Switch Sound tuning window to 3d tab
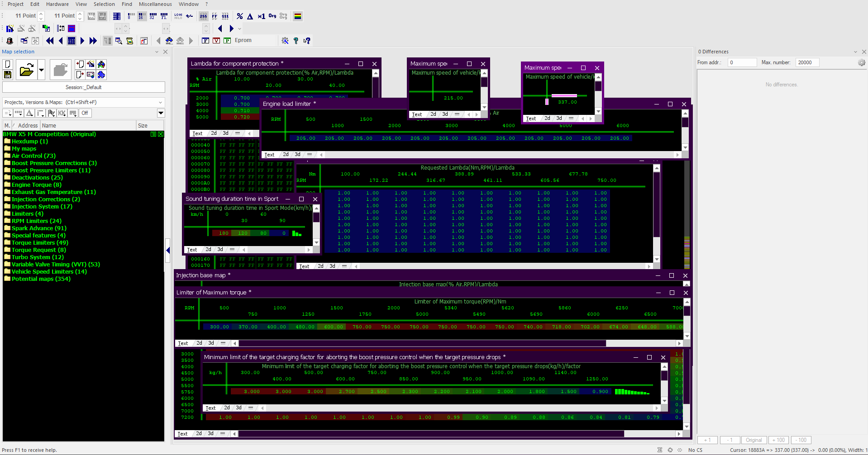This screenshot has width=868, height=455. point(220,250)
